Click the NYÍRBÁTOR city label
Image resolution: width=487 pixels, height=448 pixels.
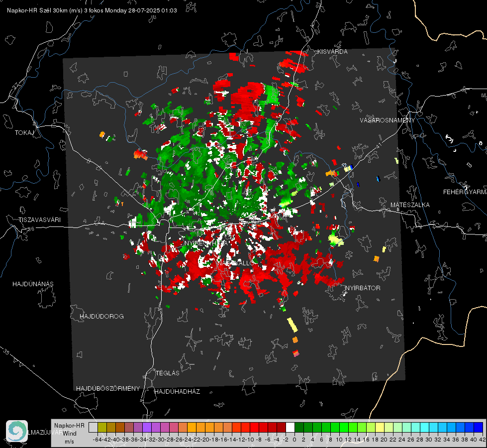click(x=363, y=288)
